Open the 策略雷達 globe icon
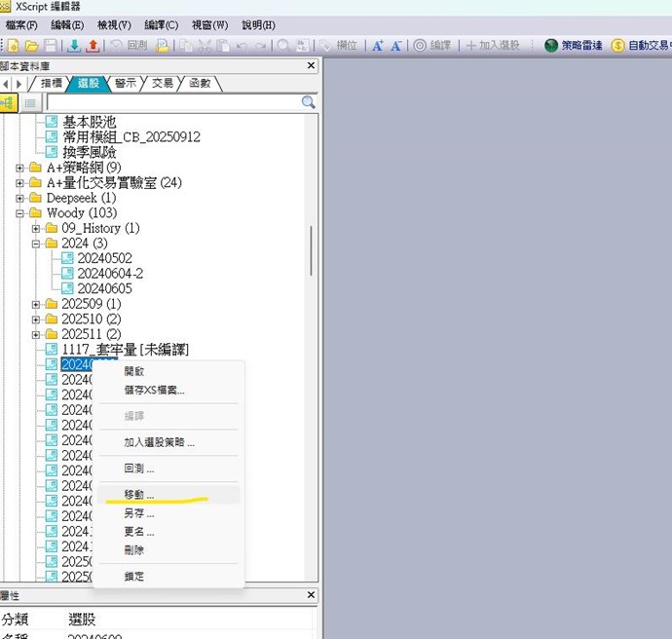Screen dimensions: 672x639 [x=551, y=46]
